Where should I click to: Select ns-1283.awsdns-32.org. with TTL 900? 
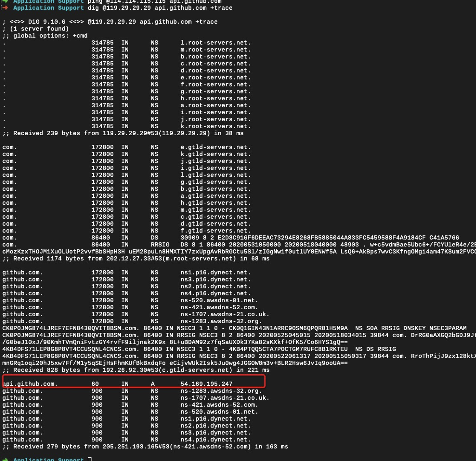tap(221, 391)
